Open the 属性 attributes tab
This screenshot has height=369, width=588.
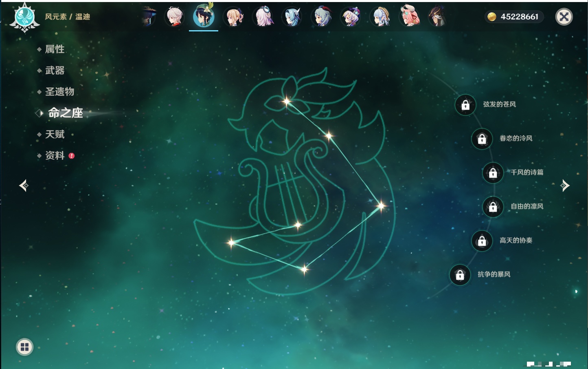pyautogui.click(x=55, y=49)
